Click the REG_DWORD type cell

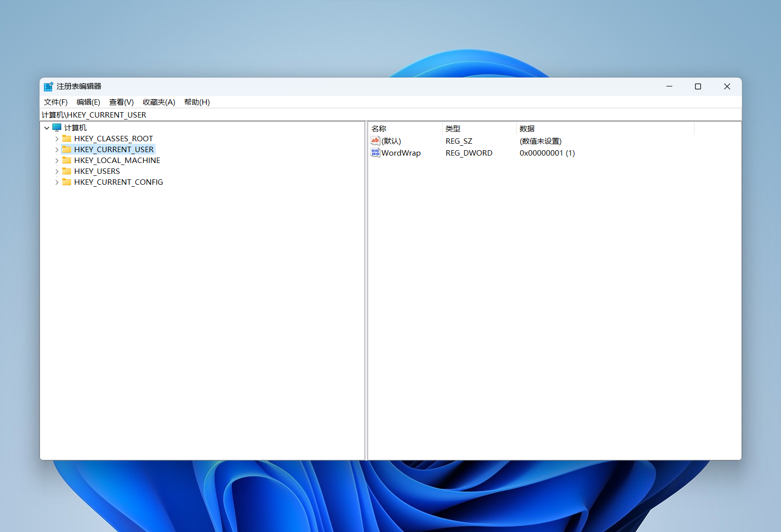(469, 153)
